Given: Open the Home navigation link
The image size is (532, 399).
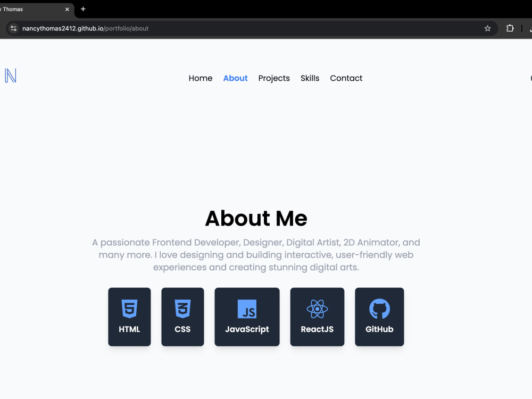Looking at the screenshot, I should click(x=201, y=78).
